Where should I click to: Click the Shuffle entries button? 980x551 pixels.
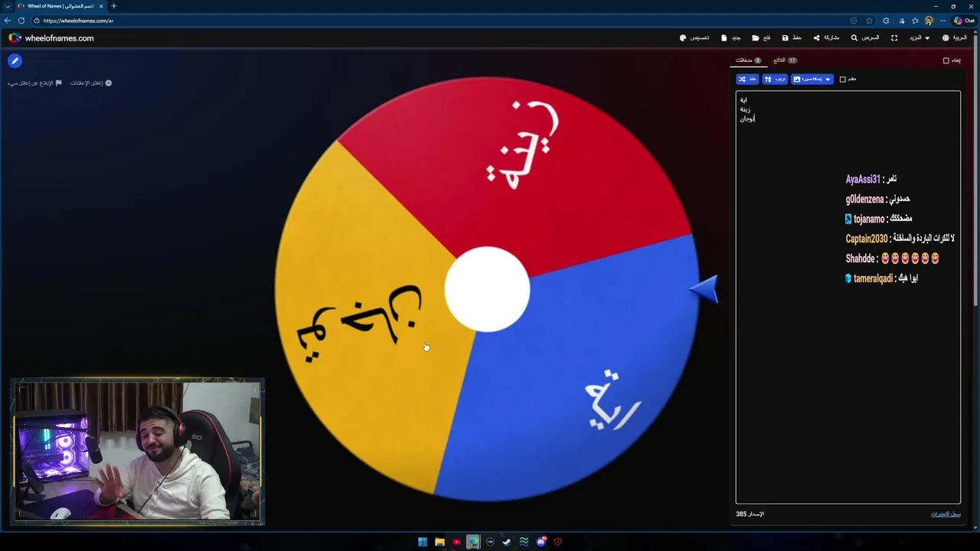[x=747, y=79]
